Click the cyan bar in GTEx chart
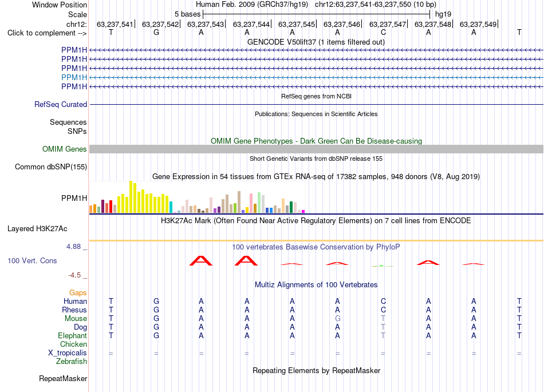 point(171,207)
